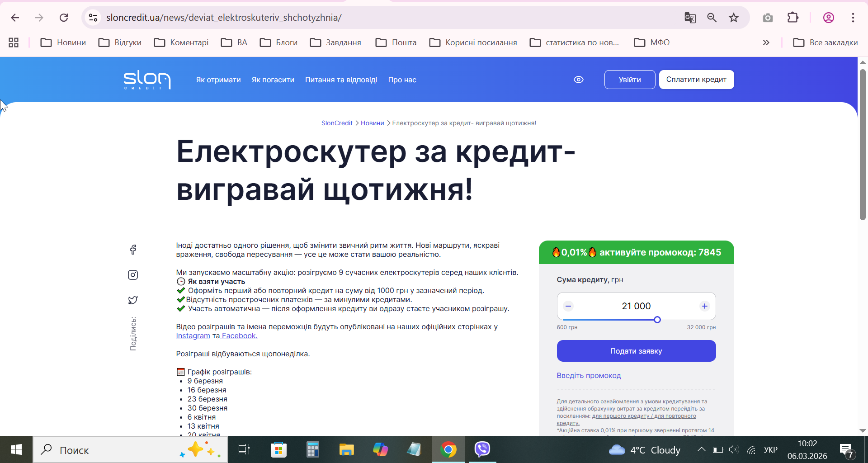Open the notification center icon
Viewport: 868px width, 463px height.
(x=847, y=450)
